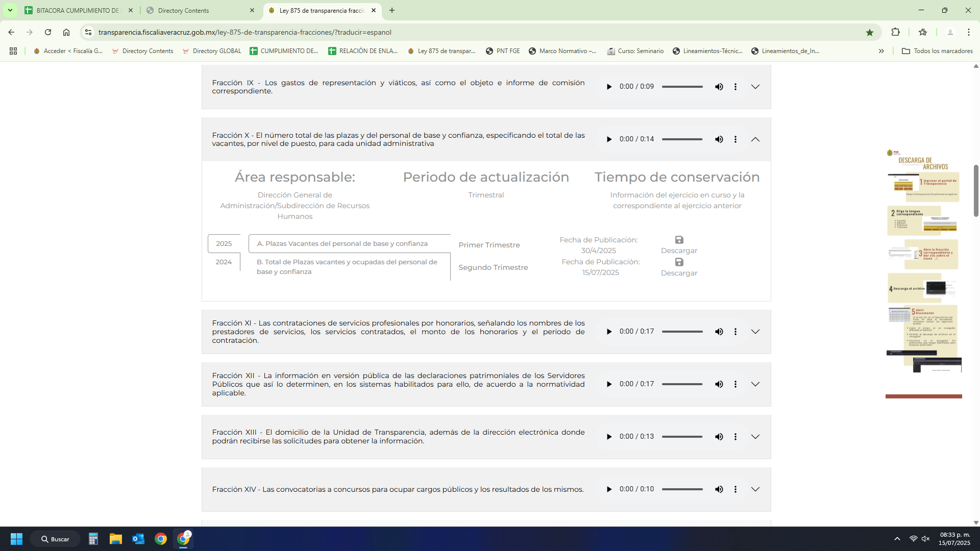Image resolution: width=980 pixels, height=551 pixels.
Task: Collapse the Fracción X section
Action: [x=755, y=139]
